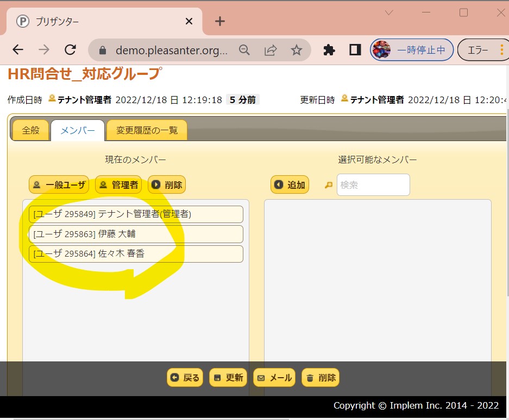This screenshot has width=509, height=420.
Task: Click the 追加 button
Action: 290,185
